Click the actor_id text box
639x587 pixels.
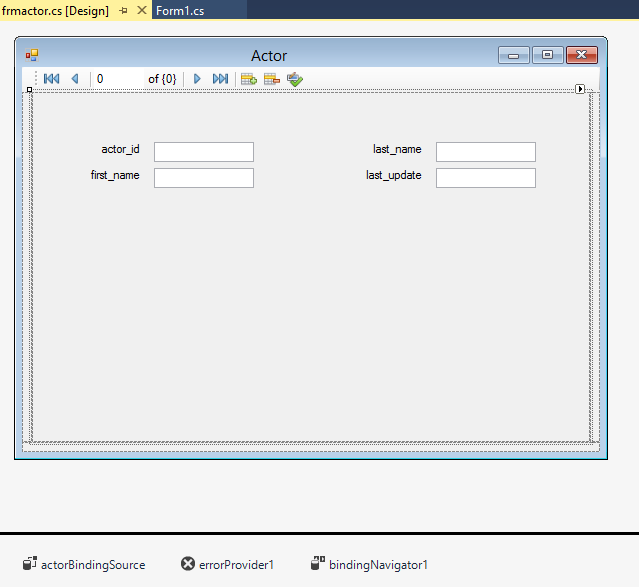point(204,152)
